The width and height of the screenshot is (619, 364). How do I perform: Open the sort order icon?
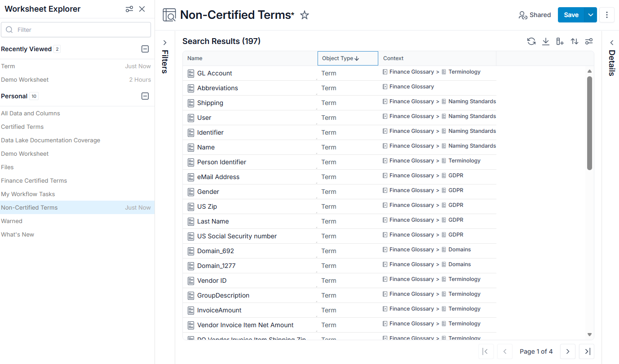click(575, 41)
